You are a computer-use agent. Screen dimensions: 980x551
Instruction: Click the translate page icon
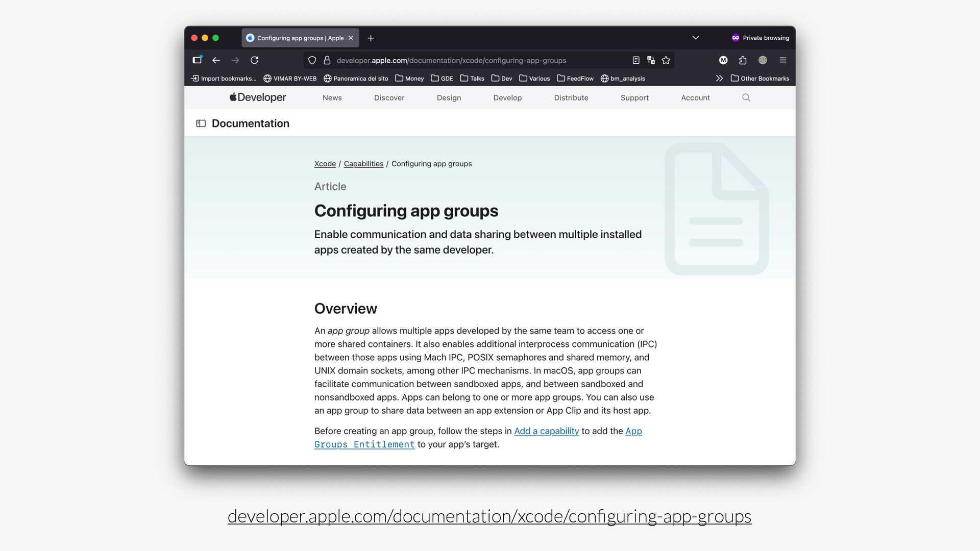(651, 60)
